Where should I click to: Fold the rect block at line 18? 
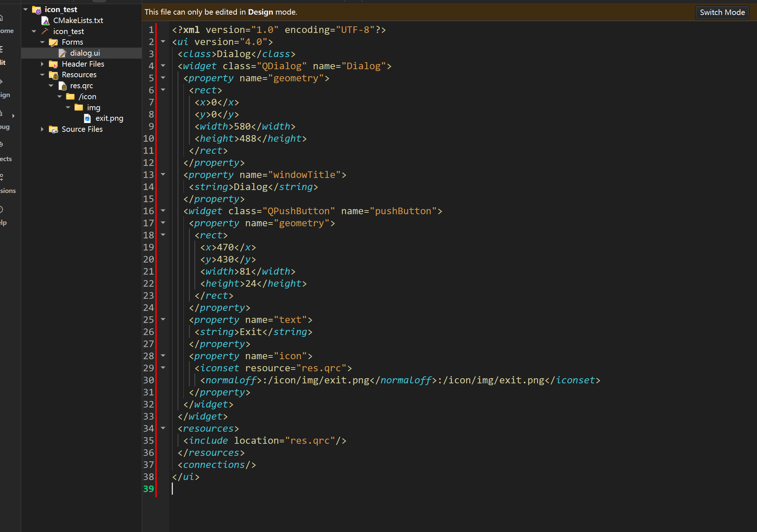click(163, 235)
